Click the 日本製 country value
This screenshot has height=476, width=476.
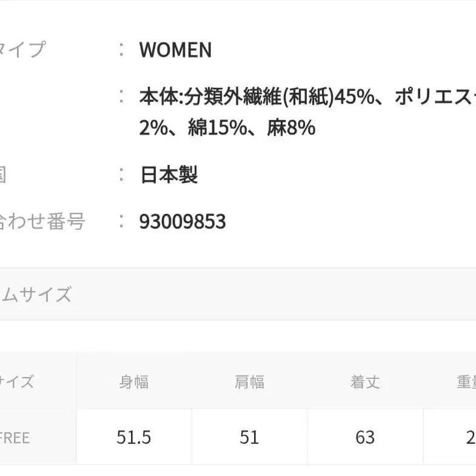tap(169, 175)
